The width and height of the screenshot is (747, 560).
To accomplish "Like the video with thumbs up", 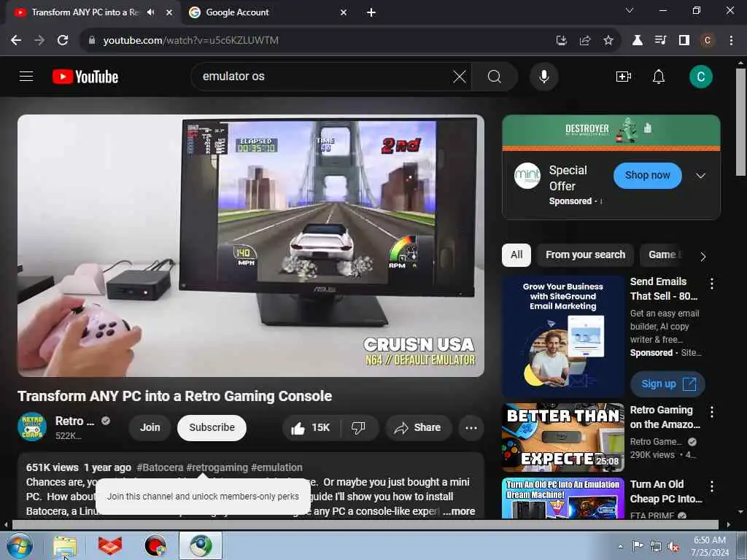I will 311,427.
